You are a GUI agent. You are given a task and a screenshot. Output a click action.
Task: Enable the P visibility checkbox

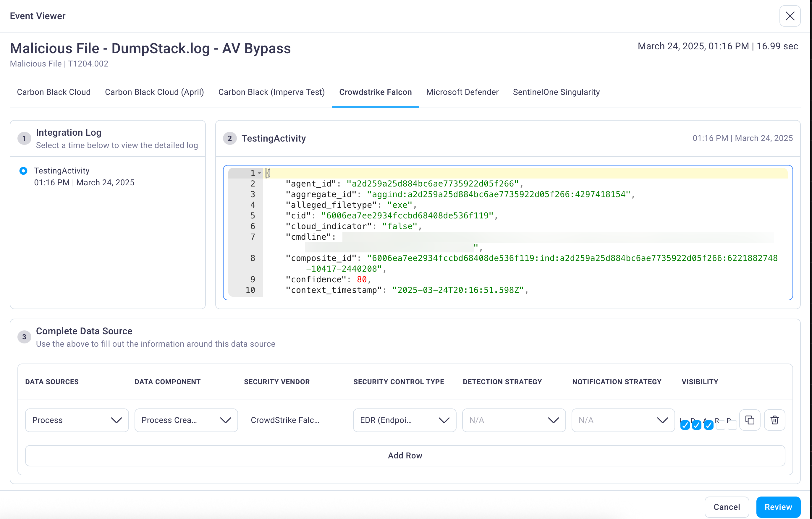[x=732, y=425]
